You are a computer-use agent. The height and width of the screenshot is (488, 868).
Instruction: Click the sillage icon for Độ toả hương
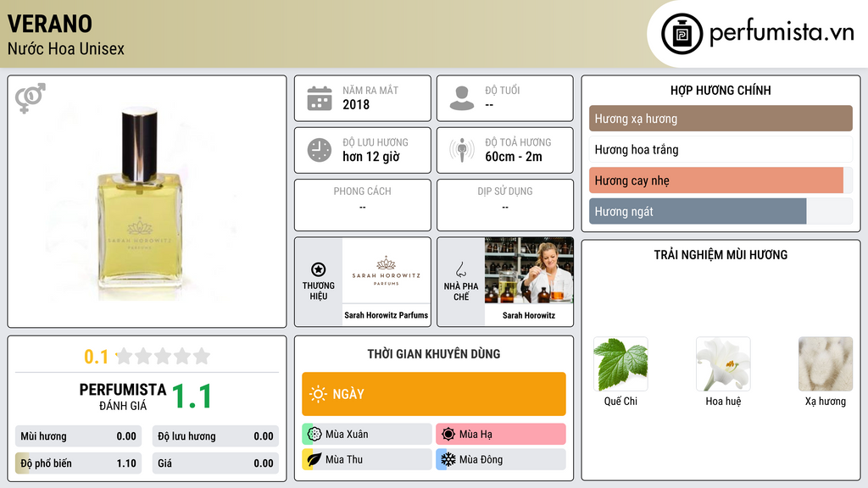point(462,150)
